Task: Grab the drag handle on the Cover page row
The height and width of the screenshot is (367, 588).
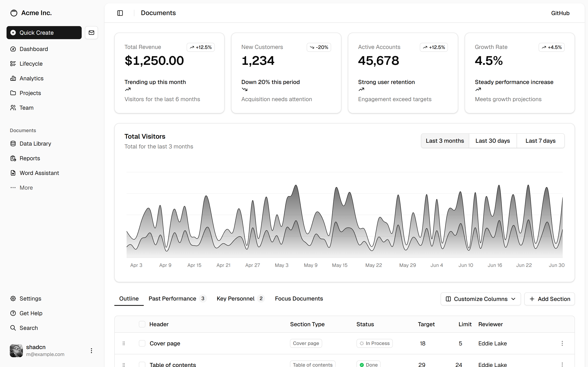Action: point(124,343)
